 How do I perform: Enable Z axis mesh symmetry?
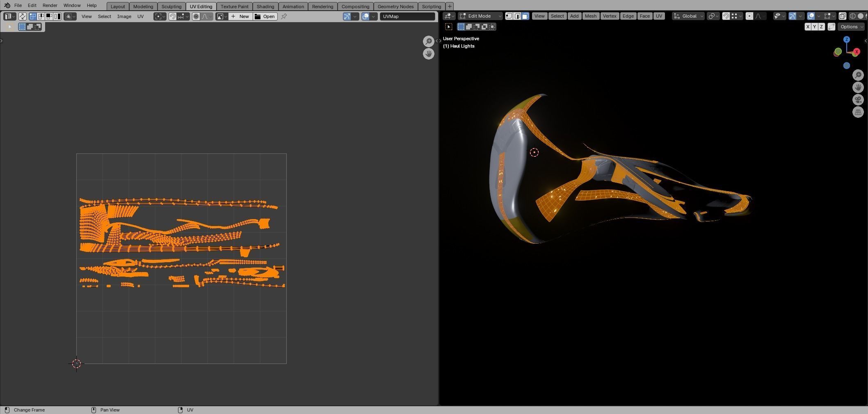point(821,27)
